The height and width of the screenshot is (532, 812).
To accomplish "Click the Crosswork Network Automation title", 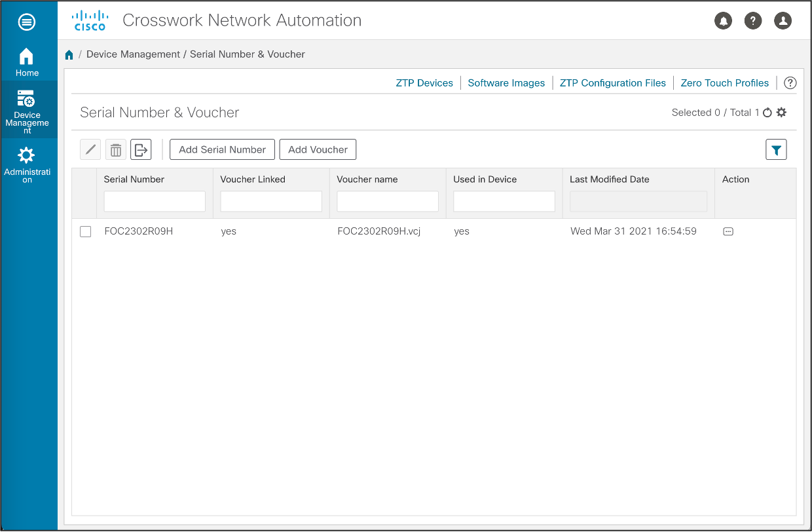I will 242,20.
